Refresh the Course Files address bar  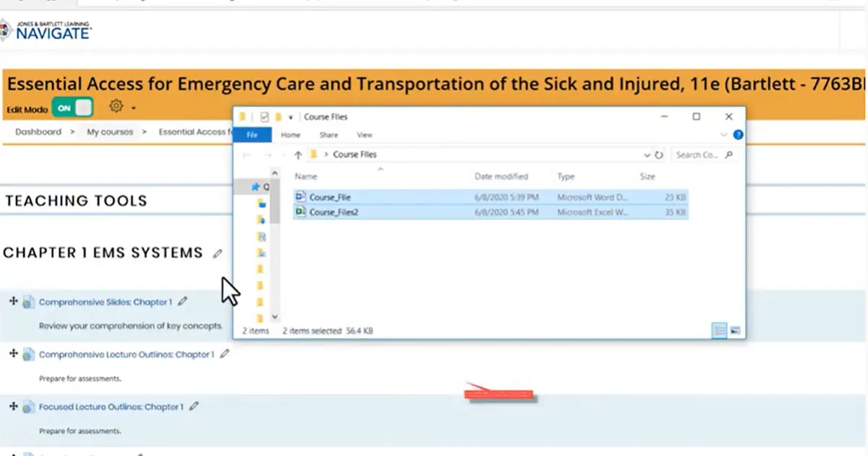coord(658,154)
